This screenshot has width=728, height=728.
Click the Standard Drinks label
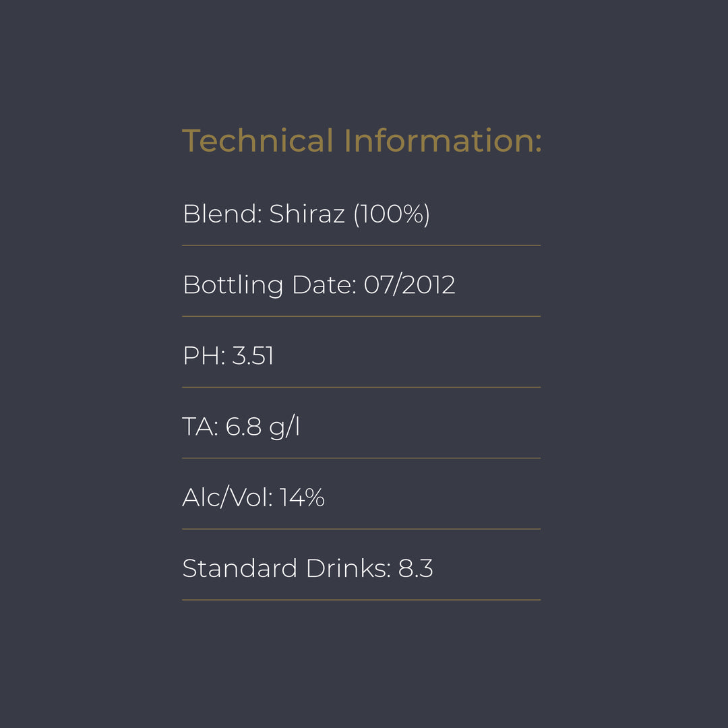[x=286, y=569]
